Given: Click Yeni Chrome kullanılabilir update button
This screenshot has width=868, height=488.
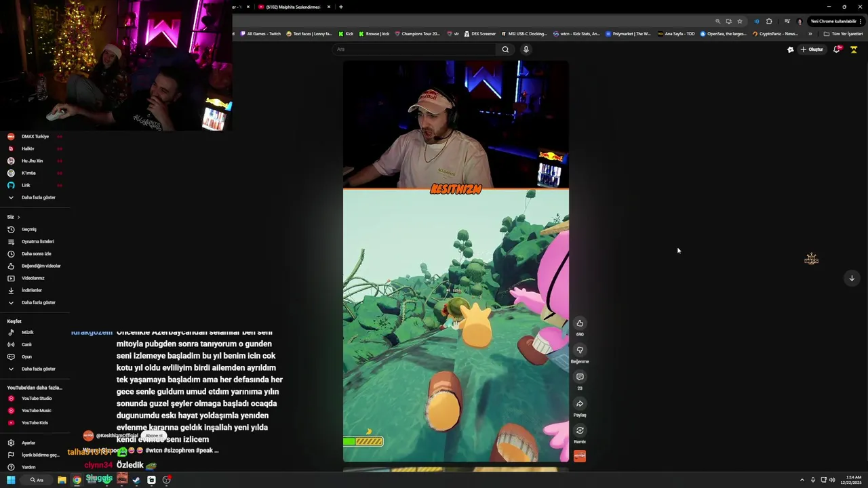Looking at the screenshot, I should 836,21.
